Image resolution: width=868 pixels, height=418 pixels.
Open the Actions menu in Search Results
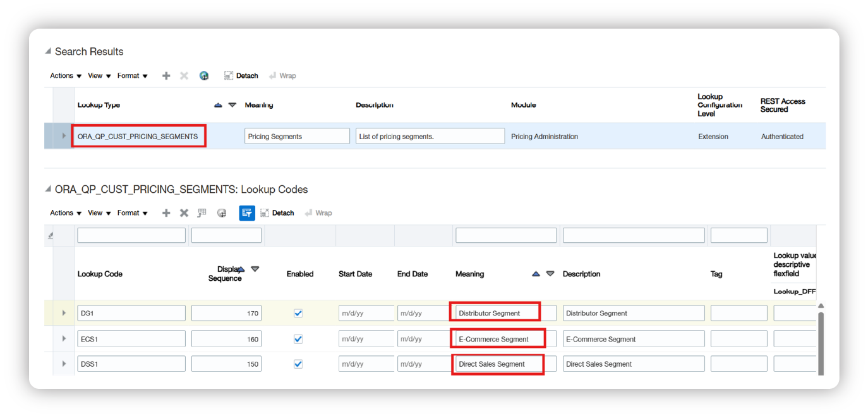(61, 75)
